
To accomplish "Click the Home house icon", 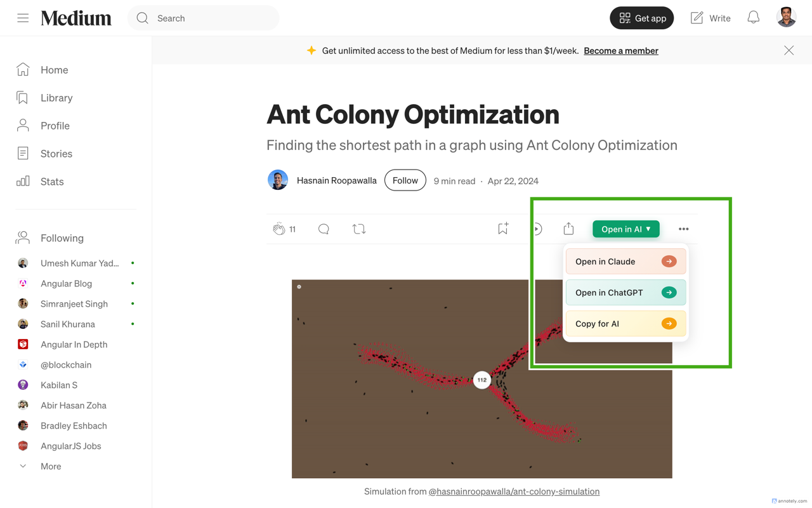I will pos(23,69).
